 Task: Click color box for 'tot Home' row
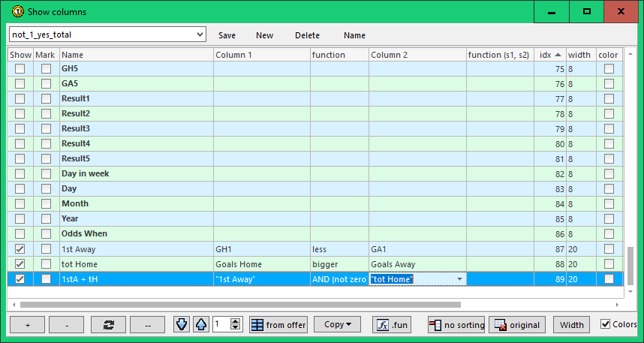[609, 264]
